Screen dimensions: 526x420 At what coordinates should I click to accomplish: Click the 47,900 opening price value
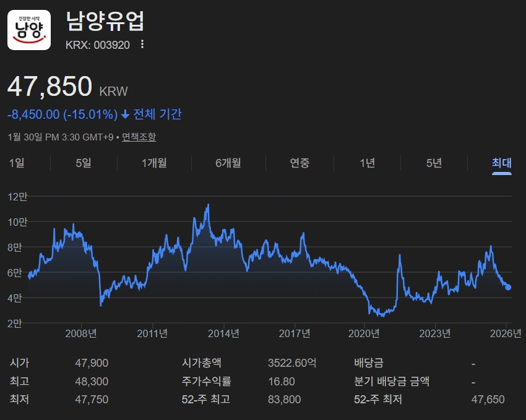pos(92,363)
